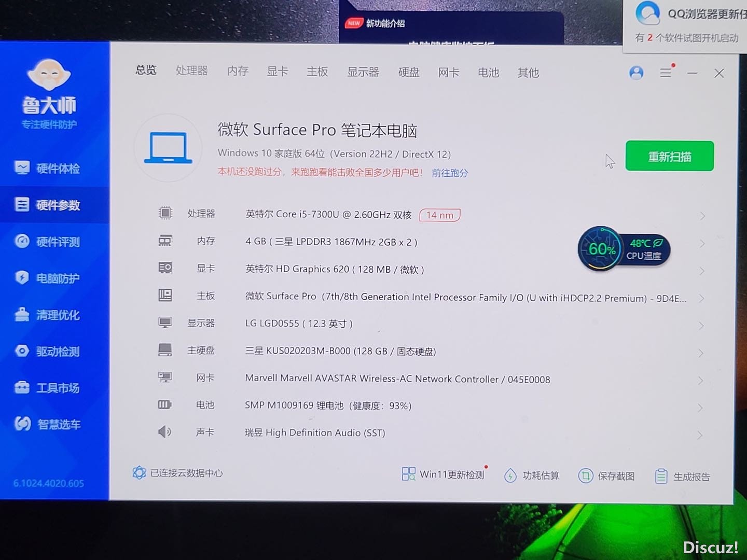The image size is (747, 560).
Task: Click 保存截图 to save screenshot
Action: coord(606,475)
